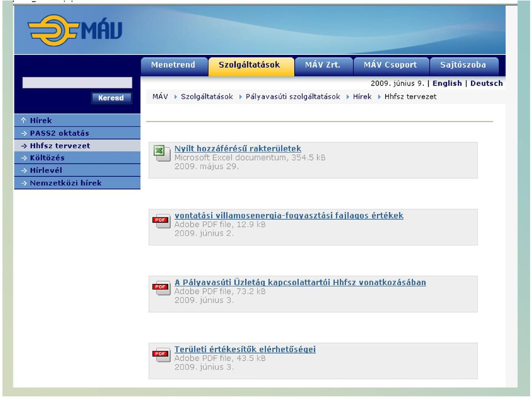
Task: Click the text 'Microsoft Excel documentum, 354.5 kB'
Action: 250,157
